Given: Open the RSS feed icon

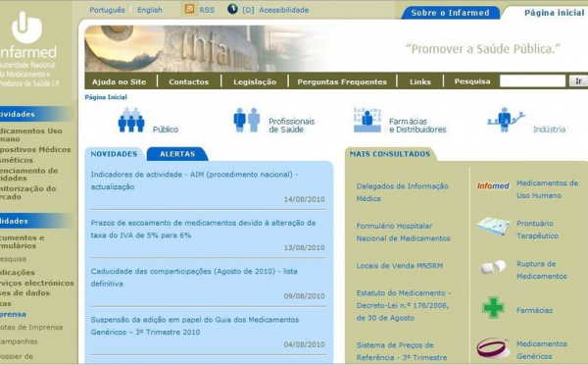Looking at the screenshot, I should [190, 9].
